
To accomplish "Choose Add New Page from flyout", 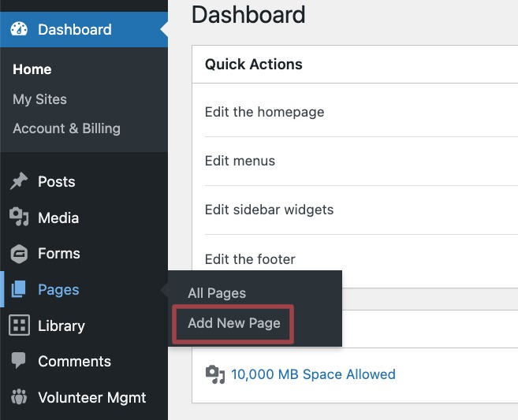I will [x=234, y=323].
